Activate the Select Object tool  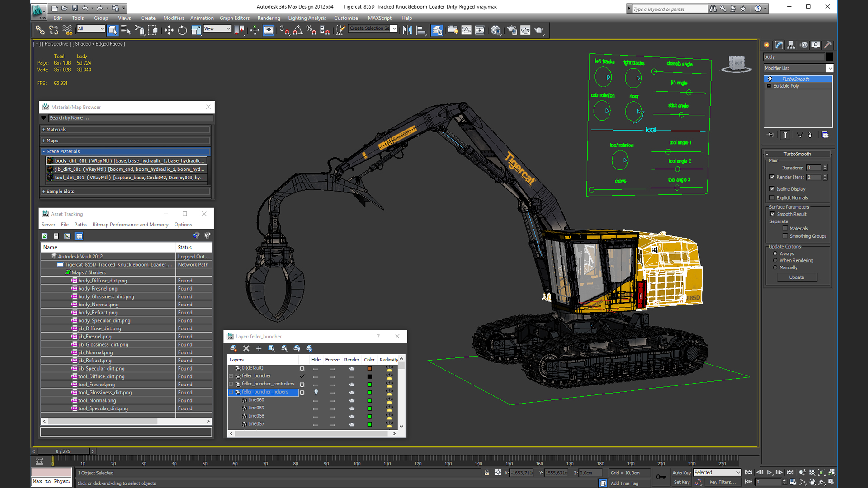coord(113,30)
